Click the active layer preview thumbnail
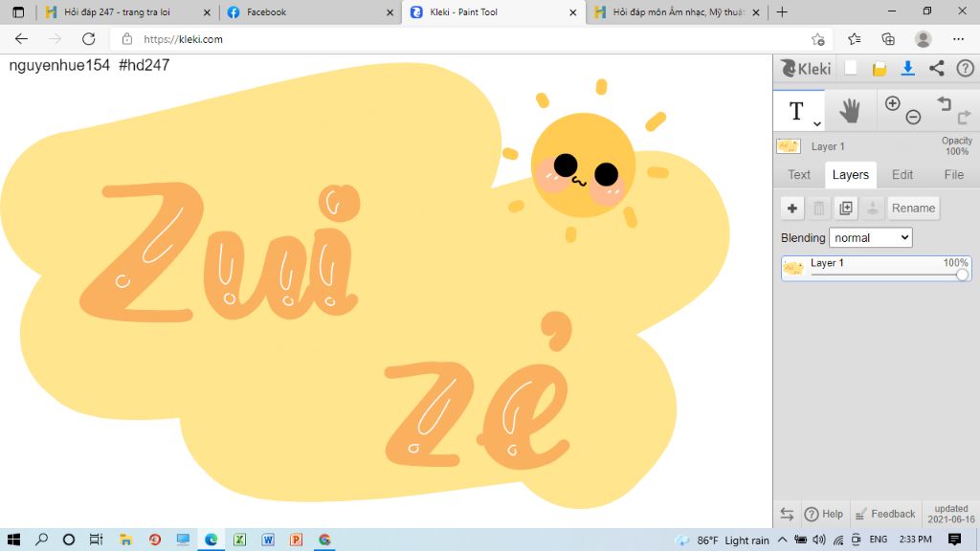 tap(789, 146)
